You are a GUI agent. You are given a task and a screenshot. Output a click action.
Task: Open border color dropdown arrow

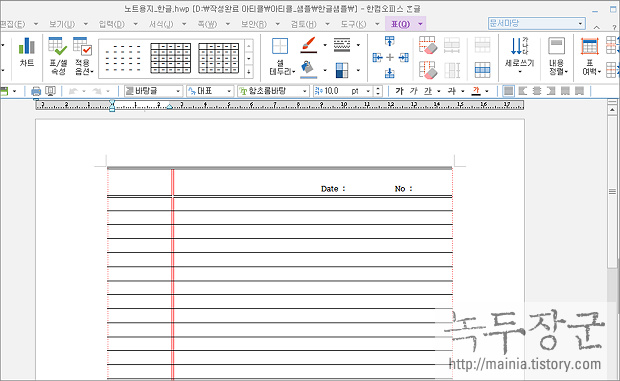click(x=325, y=45)
